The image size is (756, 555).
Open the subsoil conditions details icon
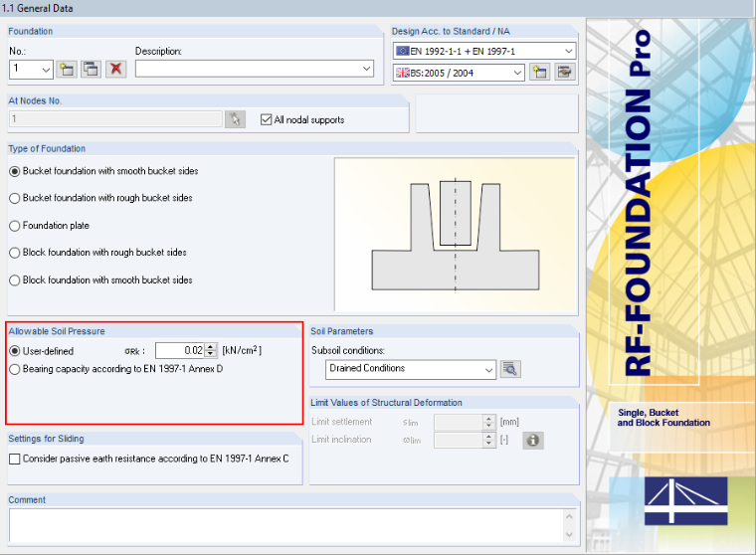(510, 370)
